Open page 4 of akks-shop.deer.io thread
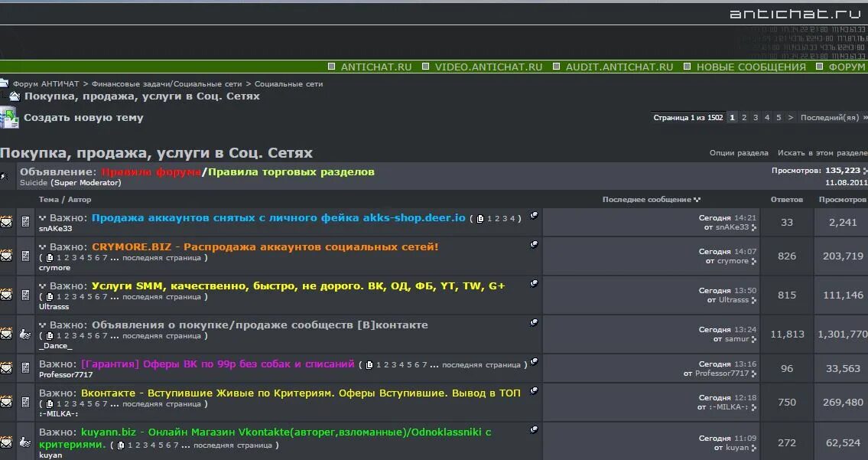This screenshot has height=460, width=868. pyautogui.click(x=512, y=218)
